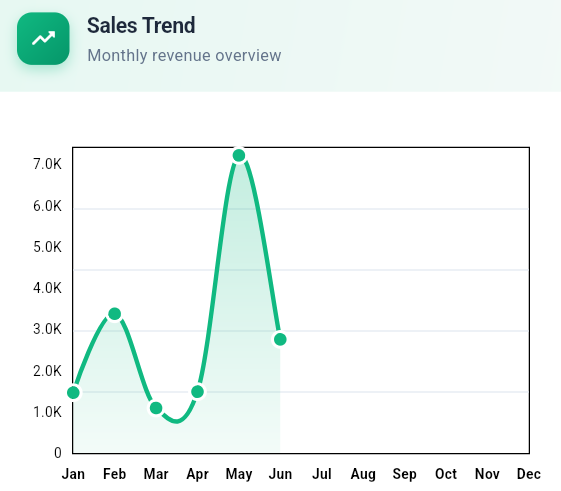Select the January data point on chart

click(73, 393)
